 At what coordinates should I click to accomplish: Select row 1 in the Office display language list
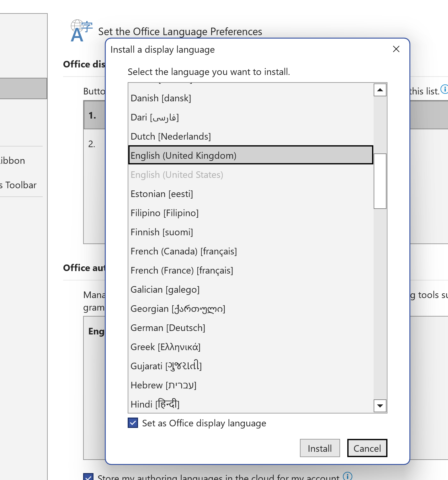pyautogui.click(x=94, y=115)
